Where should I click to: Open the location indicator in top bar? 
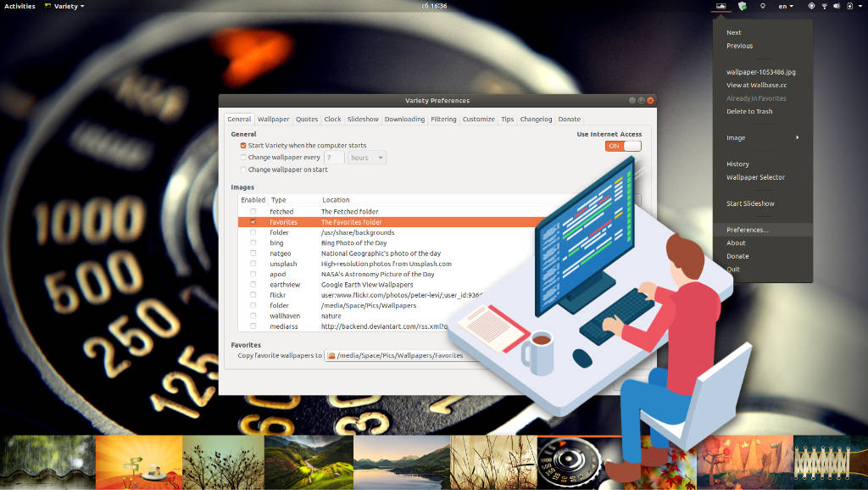[x=762, y=6]
